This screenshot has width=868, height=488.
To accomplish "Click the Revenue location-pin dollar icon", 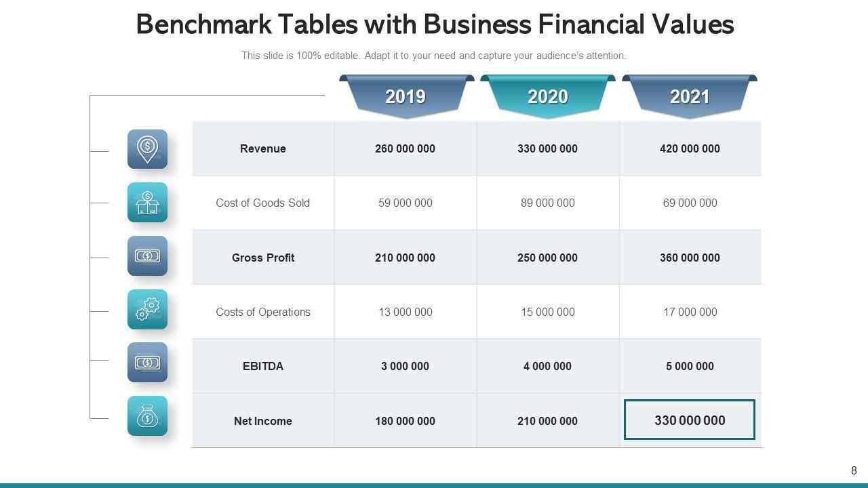I will click(147, 148).
